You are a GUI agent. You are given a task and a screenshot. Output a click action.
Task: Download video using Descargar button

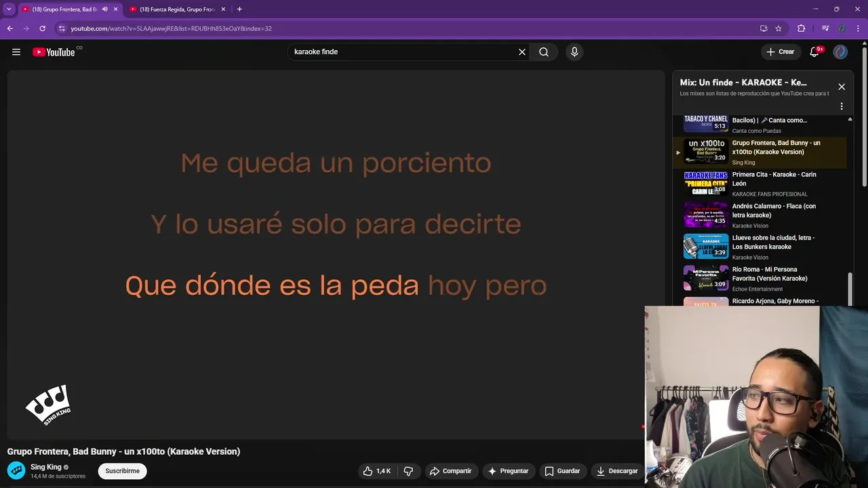[x=616, y=471]
